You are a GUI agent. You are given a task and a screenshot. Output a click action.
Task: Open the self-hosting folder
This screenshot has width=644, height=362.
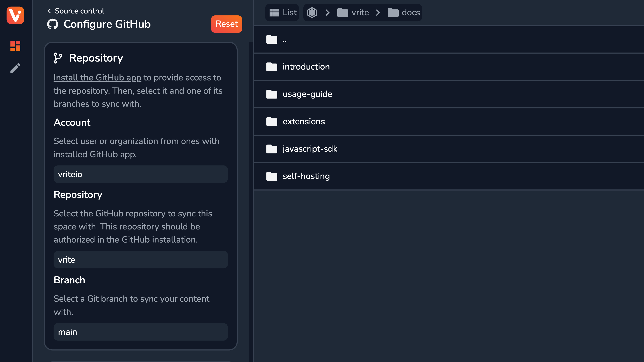pyautogui.click(x=449, y=176)
